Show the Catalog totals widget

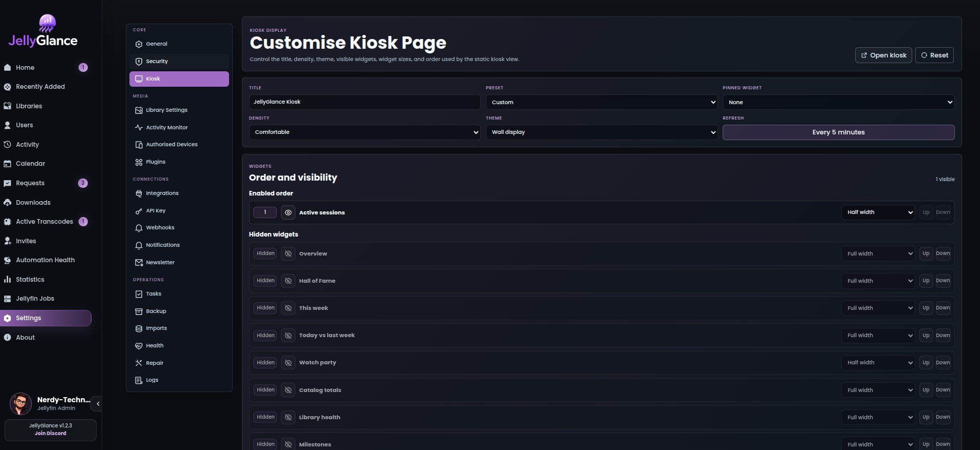pos(288,390)
